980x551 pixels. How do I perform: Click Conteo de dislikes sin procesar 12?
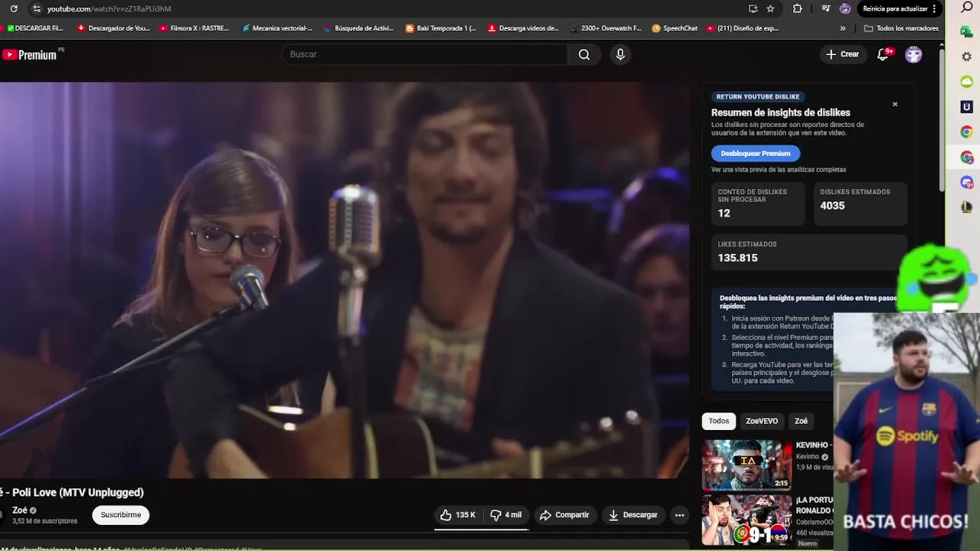(757, 204)
